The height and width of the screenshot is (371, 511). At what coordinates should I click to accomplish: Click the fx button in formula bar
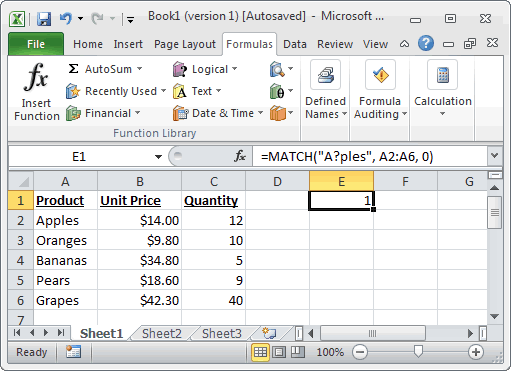[240, 156]
